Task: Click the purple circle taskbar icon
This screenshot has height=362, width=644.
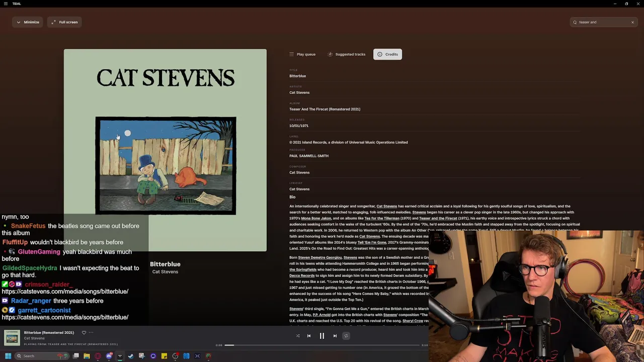Action: (x=153, y=356)
